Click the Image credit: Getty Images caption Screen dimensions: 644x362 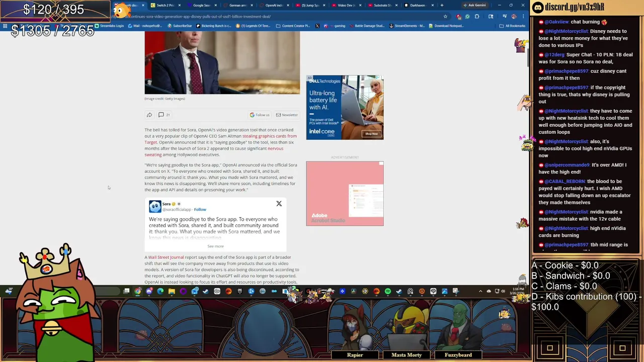click(x=165, y=99)
